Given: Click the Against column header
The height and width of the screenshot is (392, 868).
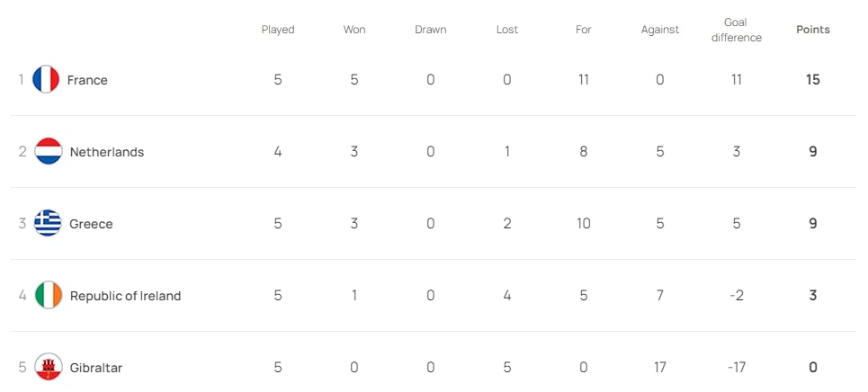Looking at the screenshot, I should tap(660, 30).
